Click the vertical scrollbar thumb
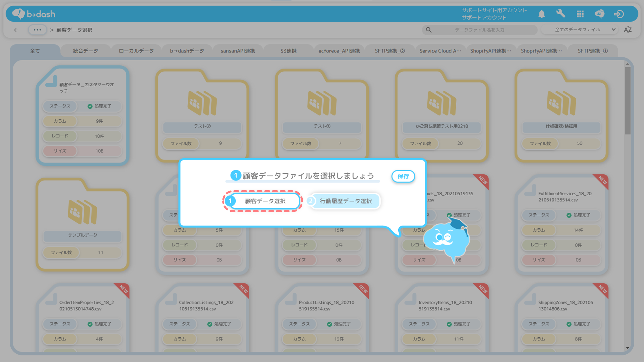This screenshot has width=644, height=362. (628, 101)
